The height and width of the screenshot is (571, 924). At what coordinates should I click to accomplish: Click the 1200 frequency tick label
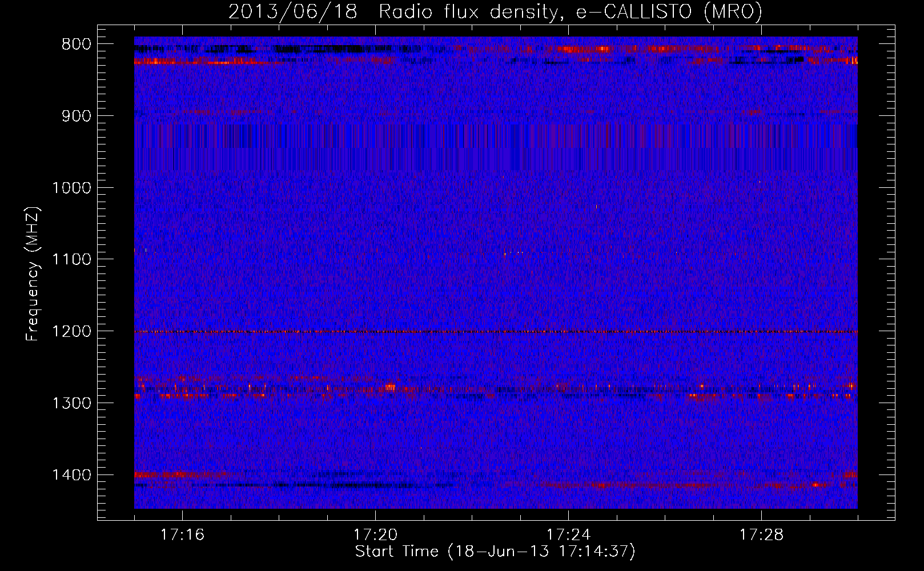pos(71,332)
